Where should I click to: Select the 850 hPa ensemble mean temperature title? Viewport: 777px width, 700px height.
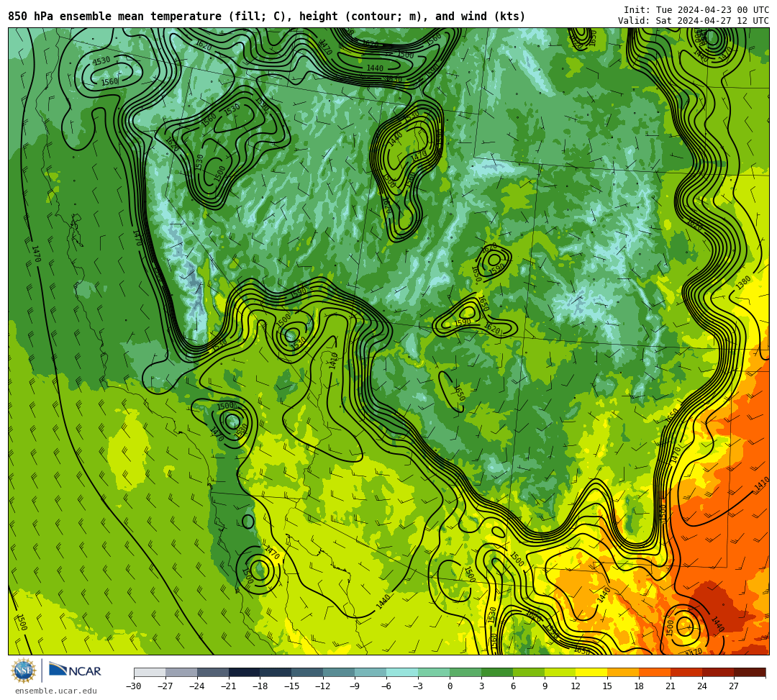[x=266, y=17]
